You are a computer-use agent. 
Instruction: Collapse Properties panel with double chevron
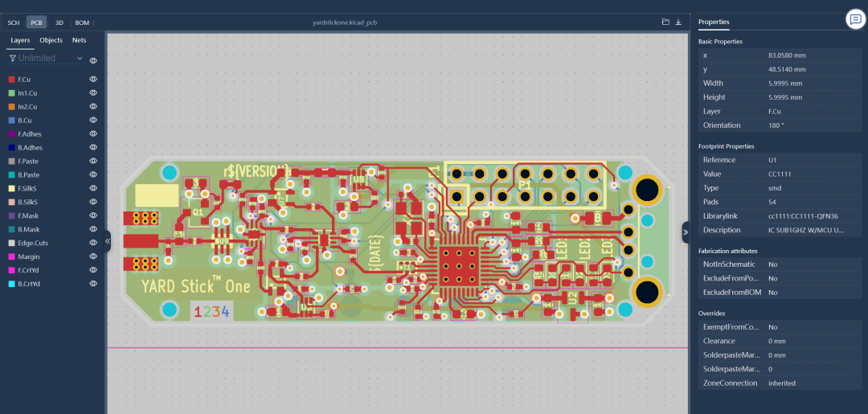686,232
